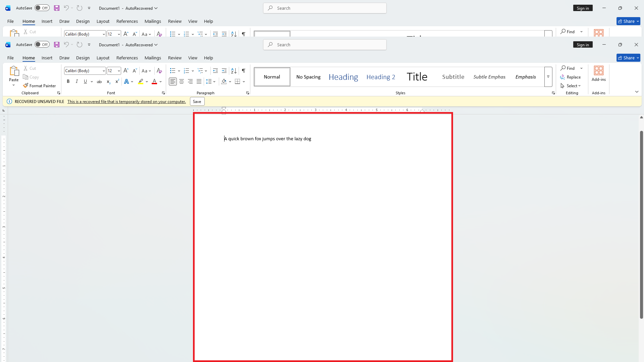Click Save in the recovered file bar
Viewport: 644px width, 362px height.
click(197, 101)
